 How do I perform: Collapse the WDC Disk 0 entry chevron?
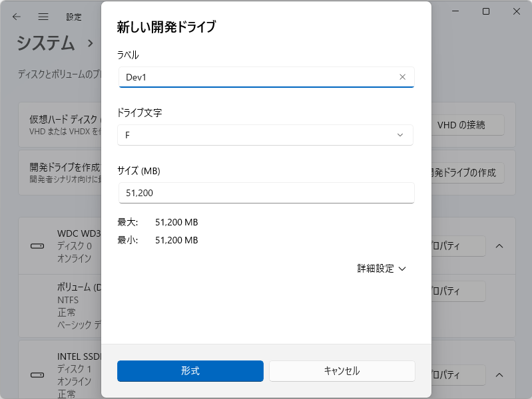(x=499, y=246)
